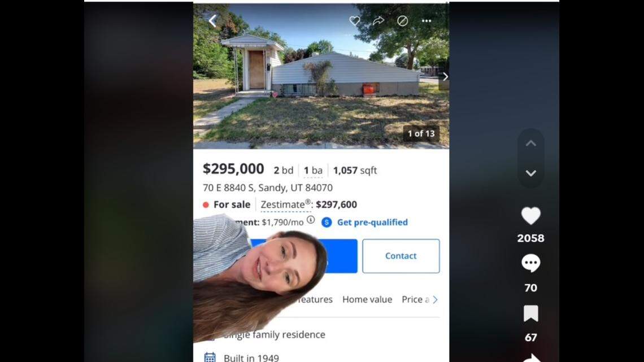Screen dimensions: 644x362
Task: Go to previous video using up chevron
Action: pyautogui.click(x=530, y=143)
